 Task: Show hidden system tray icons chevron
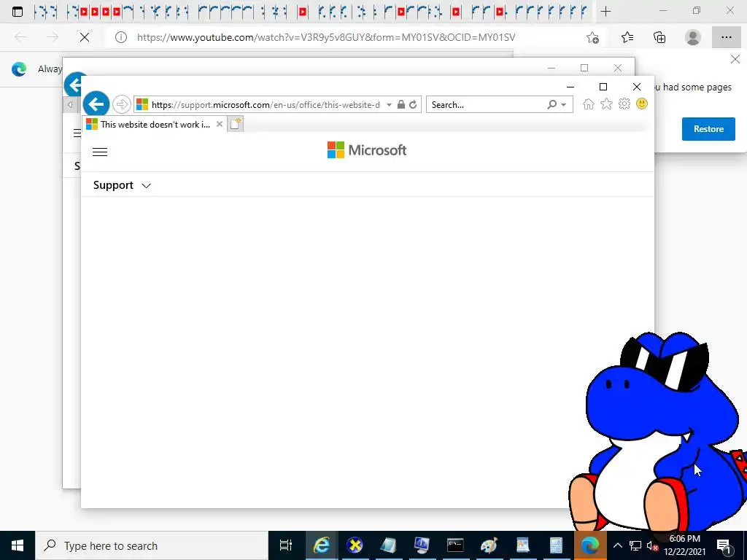coord(617,545)
